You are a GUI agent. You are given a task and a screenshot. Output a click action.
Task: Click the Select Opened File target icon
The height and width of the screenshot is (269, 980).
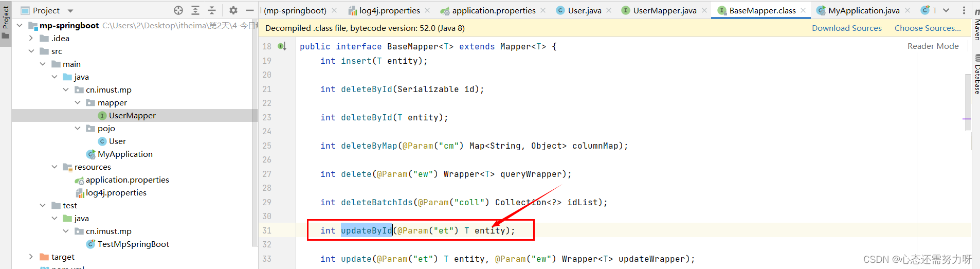pos(178,10)
